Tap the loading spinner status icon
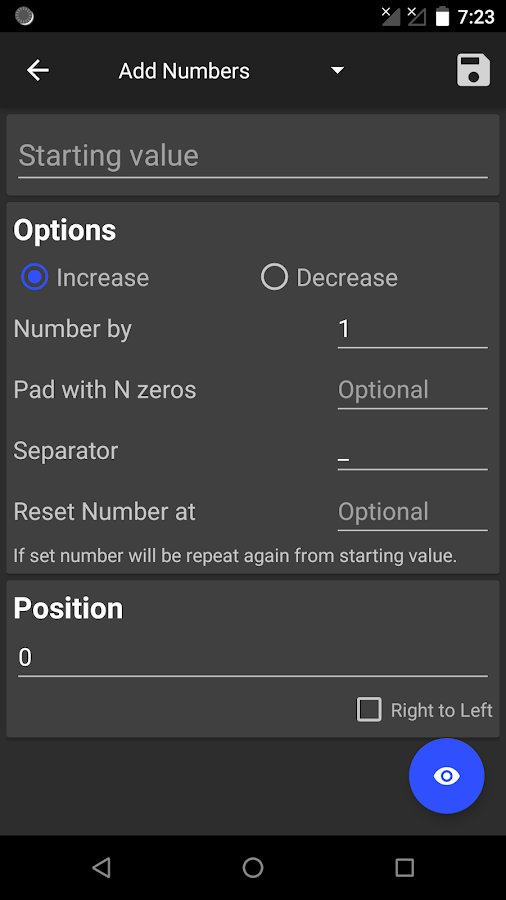Image resolution: width=506 pixels, height=900 pixels. (25, 17)
